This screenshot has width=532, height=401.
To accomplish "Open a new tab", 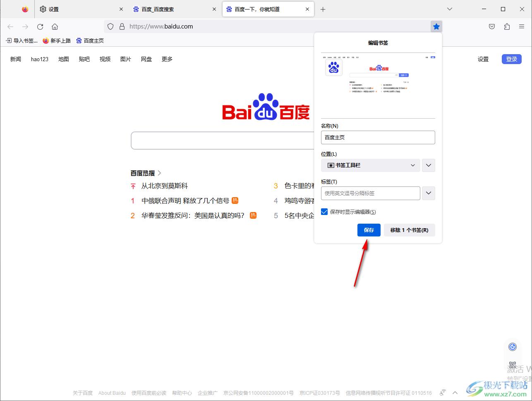I will tap(323, 9).
